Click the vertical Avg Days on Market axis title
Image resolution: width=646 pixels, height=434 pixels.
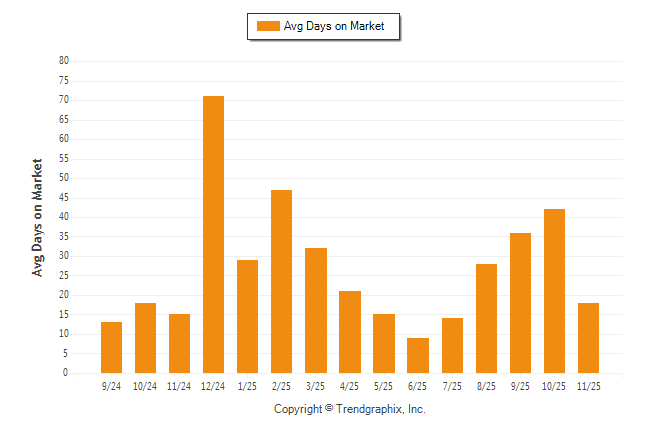(x=38, y=217)
